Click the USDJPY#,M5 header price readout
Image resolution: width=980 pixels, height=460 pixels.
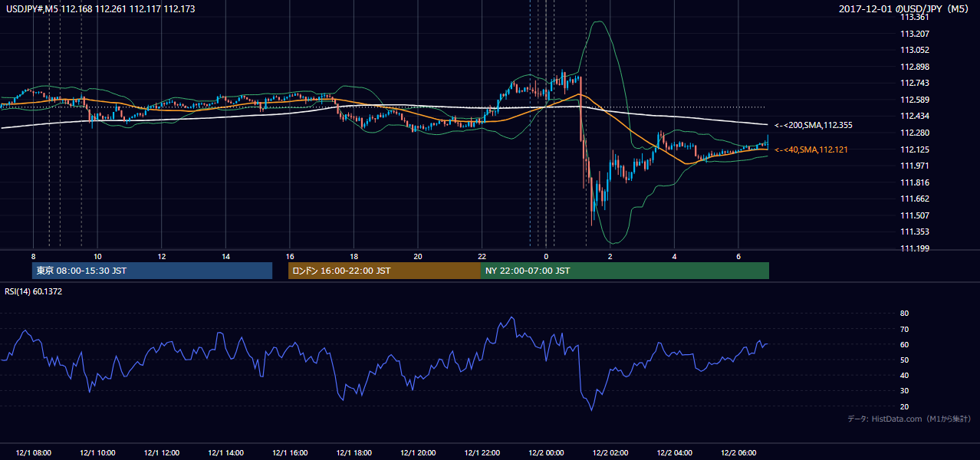tap(100, 8)
